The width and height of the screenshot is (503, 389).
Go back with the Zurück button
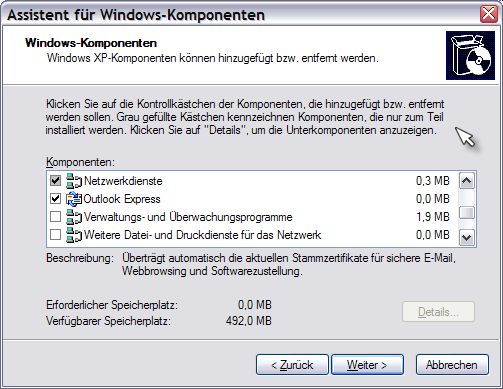pos(292,365)
